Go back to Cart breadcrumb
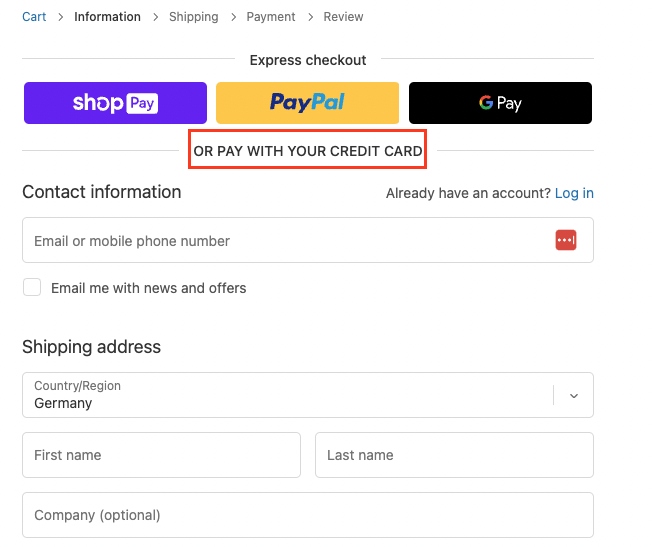 pyautogui.click(x=34, y=17)
